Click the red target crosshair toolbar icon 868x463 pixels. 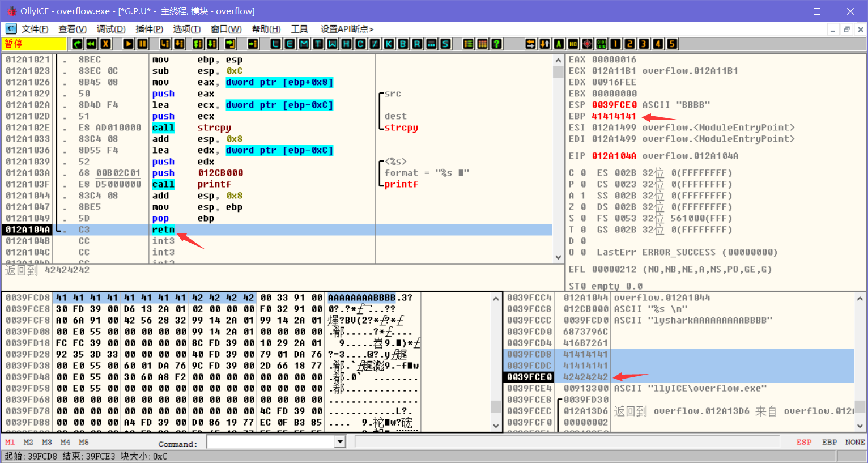coord(588,44)
